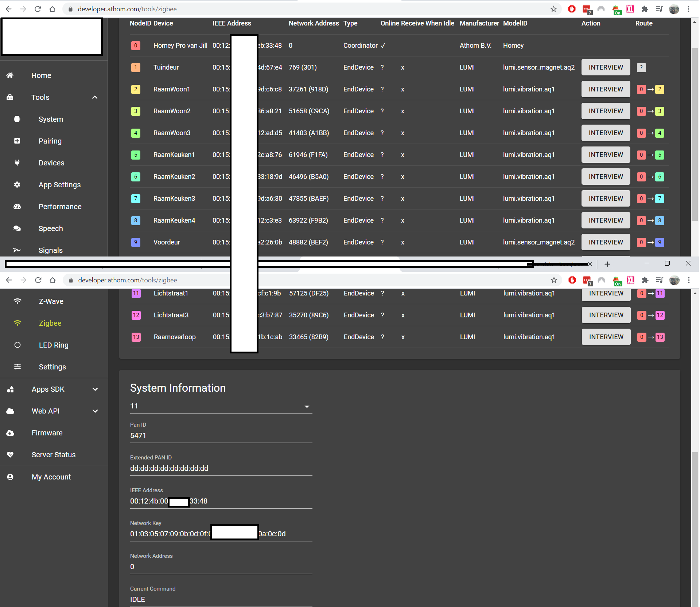Expand the Web API section
The height and width of the screenshot is (607, 700).
95,411
